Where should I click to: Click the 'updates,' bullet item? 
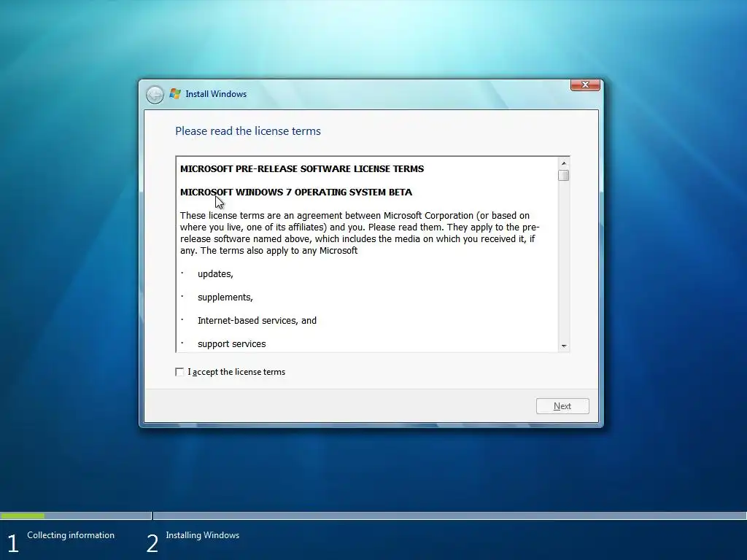pyautogui.click(x=215, y=274)
